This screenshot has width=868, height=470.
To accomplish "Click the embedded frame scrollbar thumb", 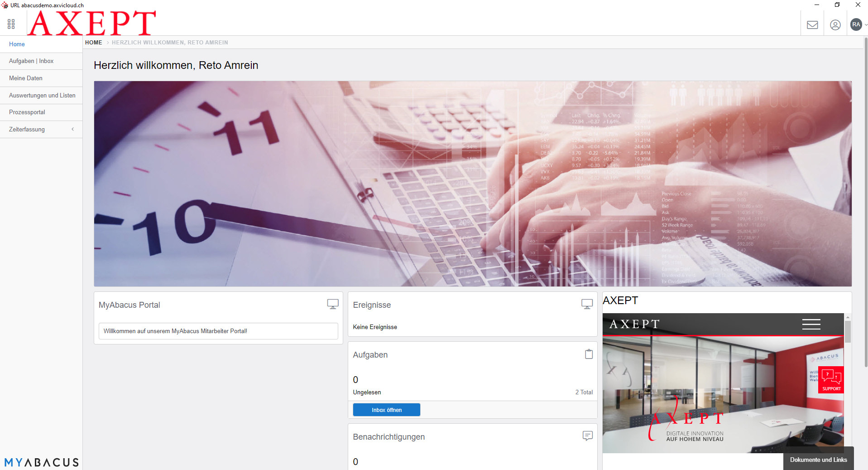I will pos(848,332).
